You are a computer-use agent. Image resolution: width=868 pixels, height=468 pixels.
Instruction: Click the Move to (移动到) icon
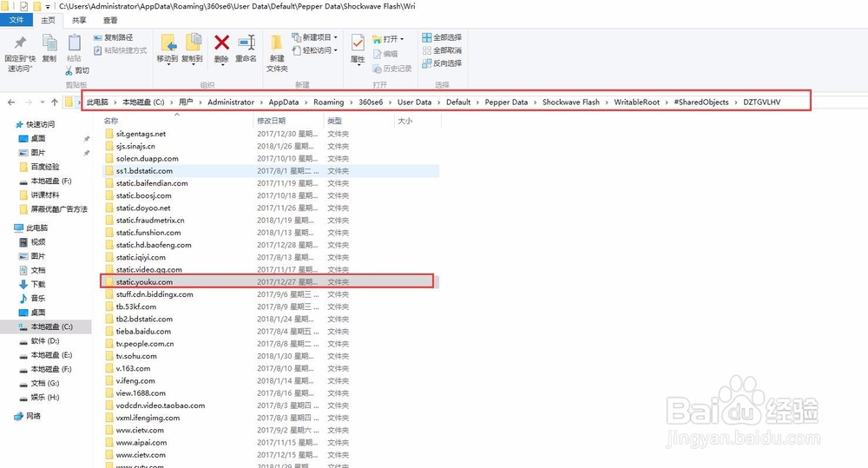168,43
